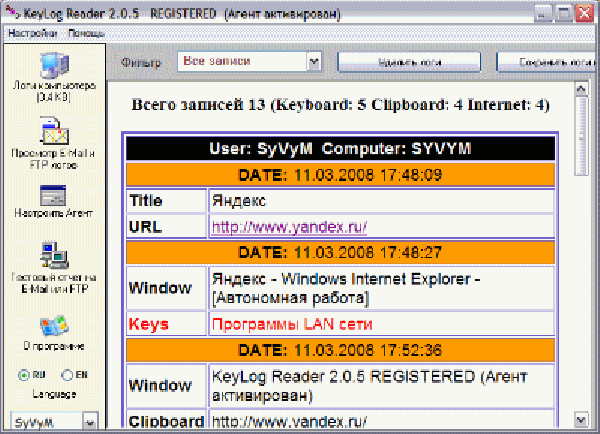The height and width of the screenshot is (434, 600).
Task: Open the E-Mail and FTP logs viewer icon
Action: 54,131
